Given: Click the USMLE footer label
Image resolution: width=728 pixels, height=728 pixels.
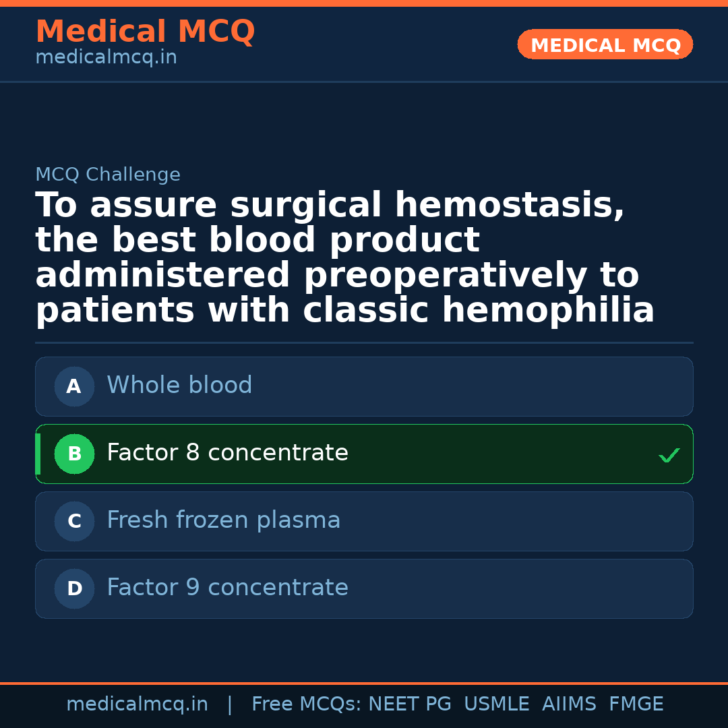Looking at the screenshot, I should (x=496, y=704).
